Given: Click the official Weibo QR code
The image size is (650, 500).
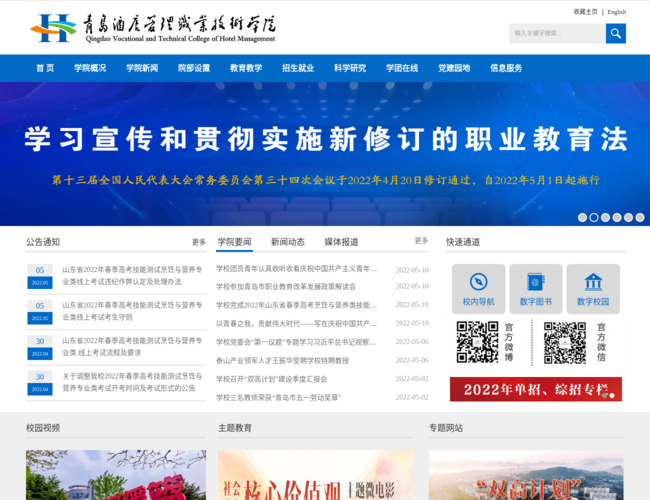Looking at the screenshot, I should [x=477, y=342].
